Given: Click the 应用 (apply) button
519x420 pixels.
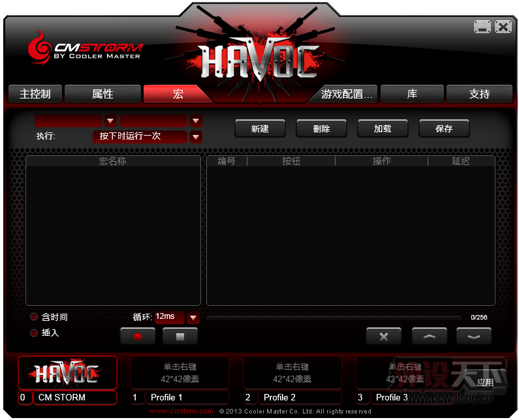Looking at the screenshot, I should tap(485, 383).
